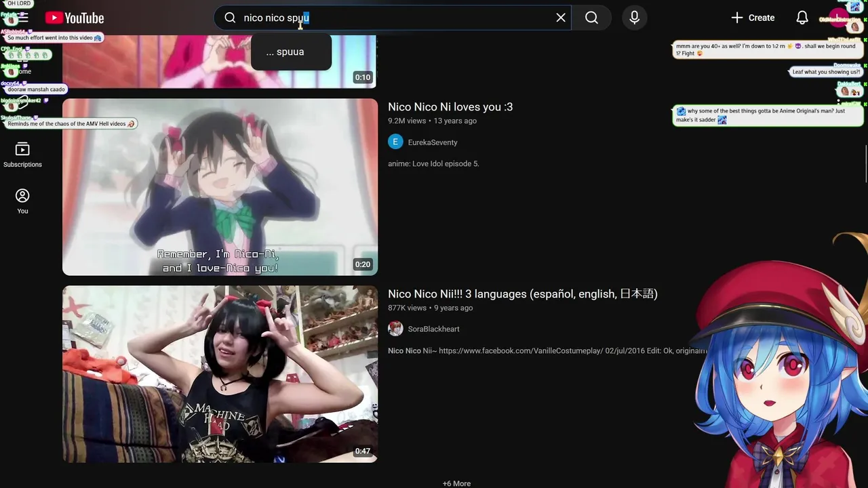This screenshot has width=868, height=488.
Task: Open the notifications bell
Action: pos(802,18)
